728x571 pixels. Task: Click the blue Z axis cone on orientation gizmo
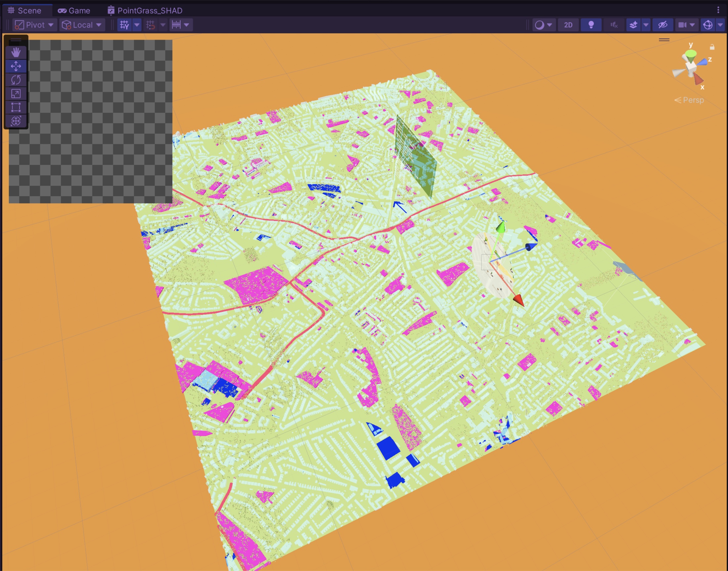coord(703,62)
